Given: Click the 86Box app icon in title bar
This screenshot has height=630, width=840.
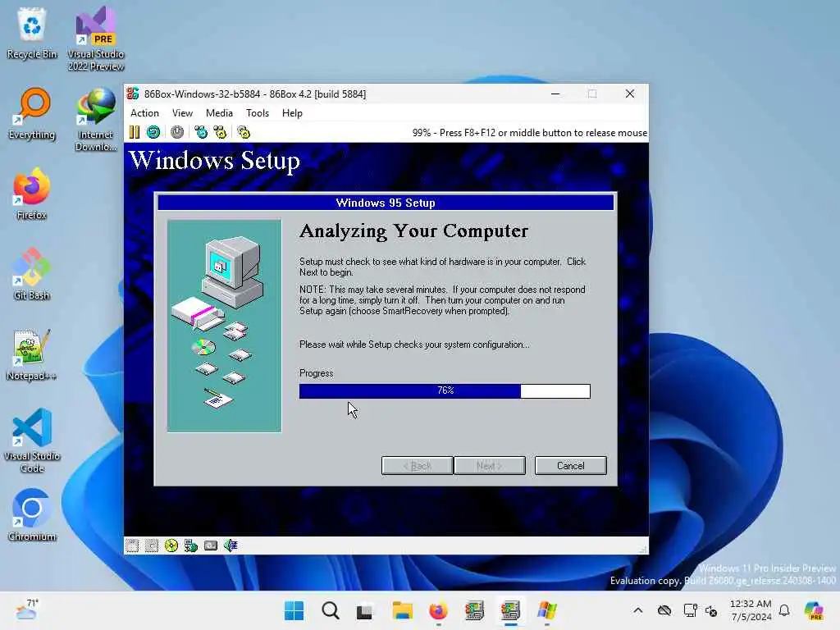Looking at the screenshot, I should pyautogui.click(x=133, y=94).
